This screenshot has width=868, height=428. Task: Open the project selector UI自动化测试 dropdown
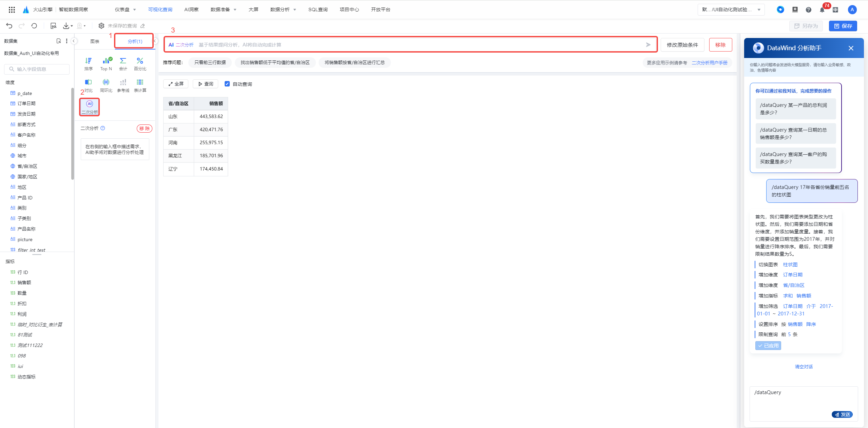click(731, 9)
